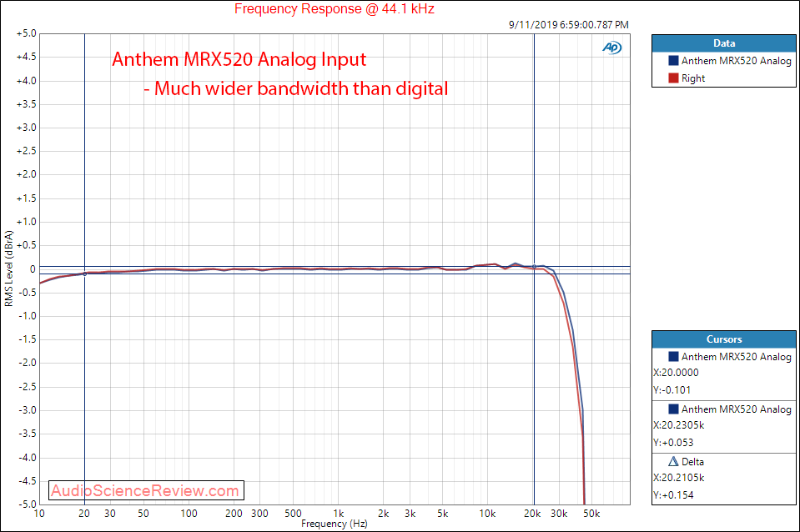Click the 'RMS Level (dBrA)' axis title
The width and height of the screenshot is (800, 532).
coord(8,269)
